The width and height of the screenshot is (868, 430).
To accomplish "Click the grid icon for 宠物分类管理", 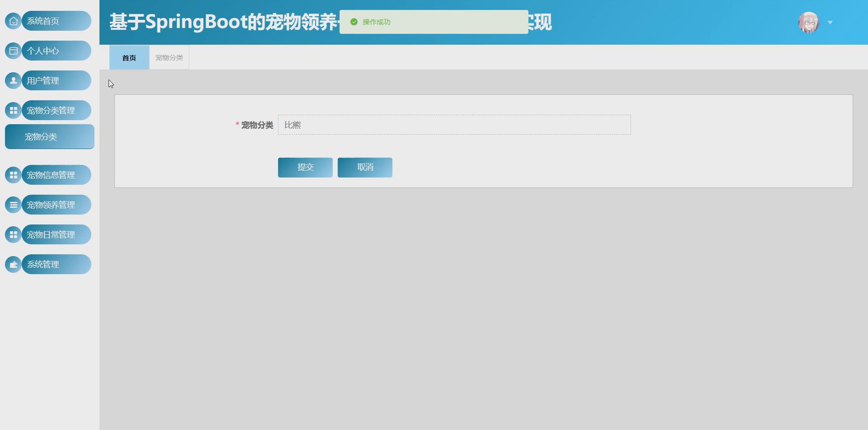I will pyautogui.click(x=13, y=110).
